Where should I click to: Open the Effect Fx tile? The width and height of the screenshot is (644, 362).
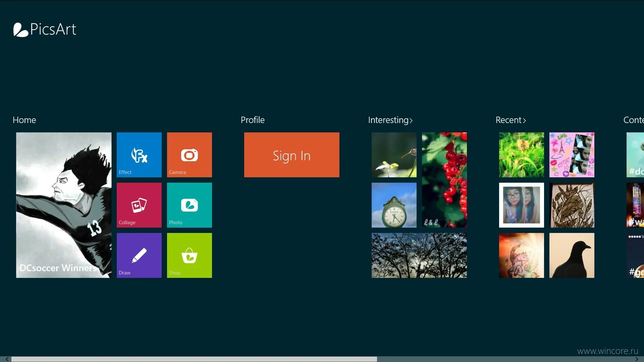point(139,155)
